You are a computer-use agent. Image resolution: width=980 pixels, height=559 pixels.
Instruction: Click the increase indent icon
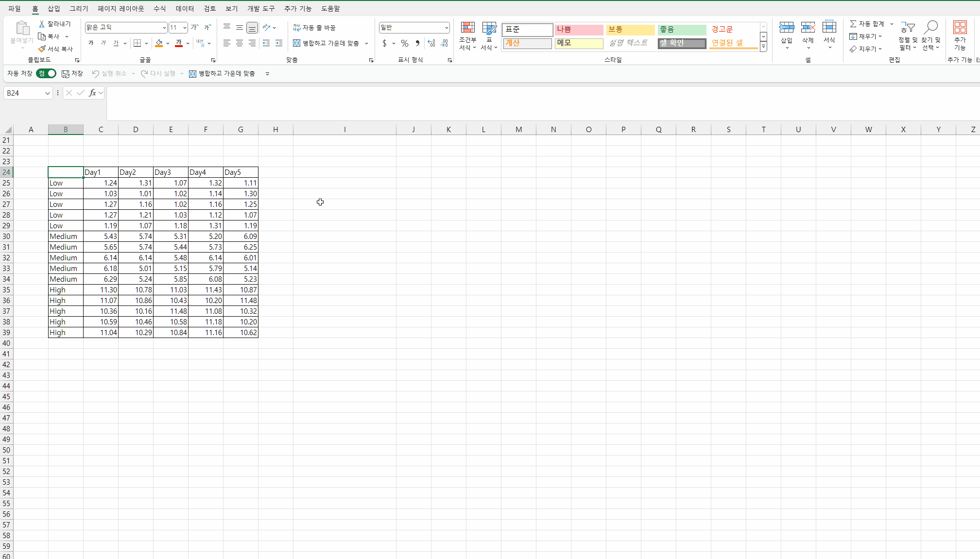[279, 43]
